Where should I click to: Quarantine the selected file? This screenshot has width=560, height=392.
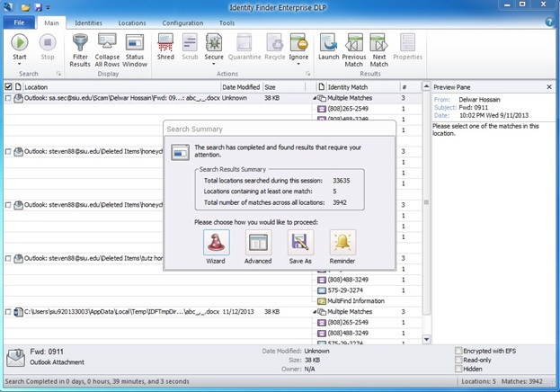tap(244, 47)
